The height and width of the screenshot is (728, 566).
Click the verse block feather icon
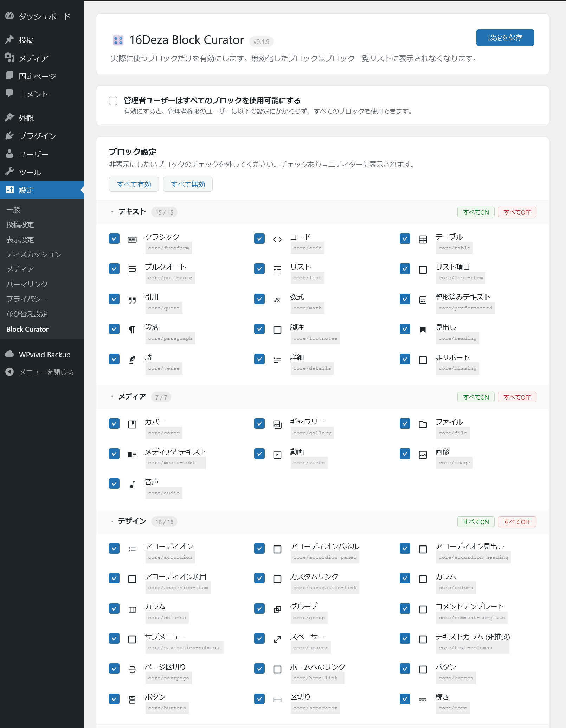click(x=132, y=360)
